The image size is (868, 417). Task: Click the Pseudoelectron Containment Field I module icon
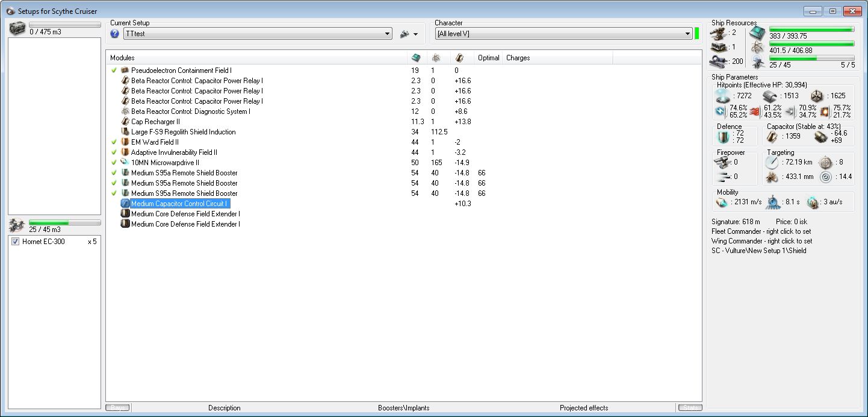tap(125, 71)
